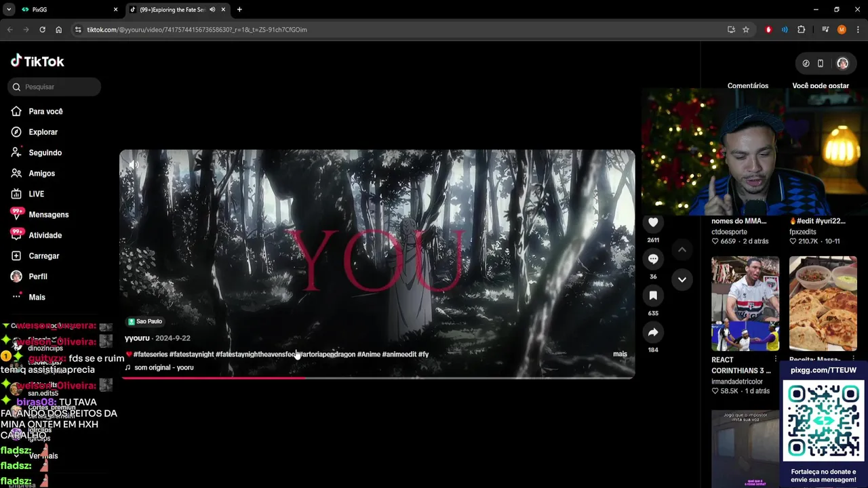Open the Perfil page

click(37, 277)
